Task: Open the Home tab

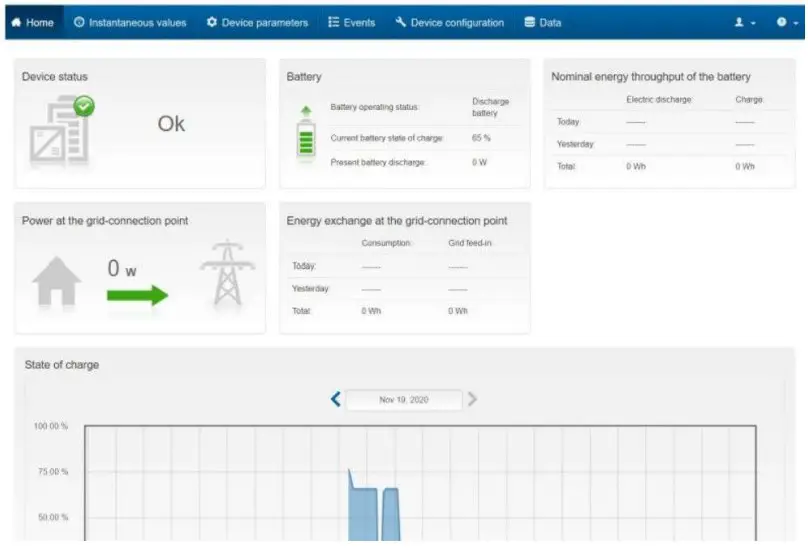Action: (x=33, y=23)
